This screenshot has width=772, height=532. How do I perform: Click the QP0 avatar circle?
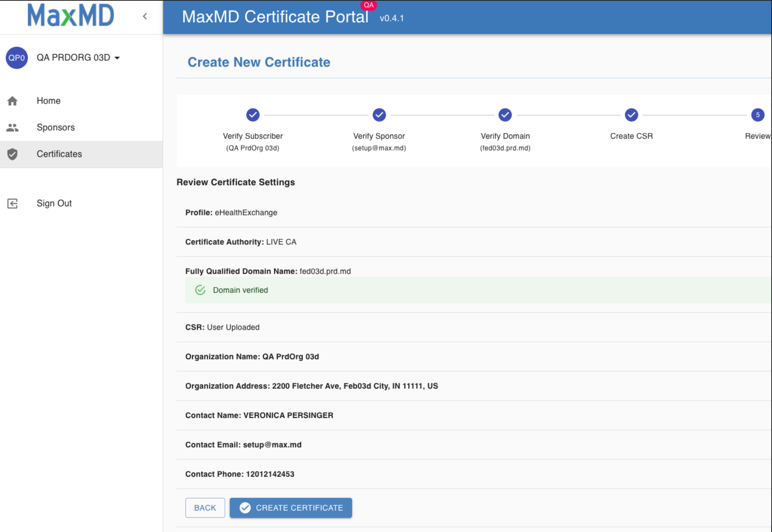(x=17, y=58)
